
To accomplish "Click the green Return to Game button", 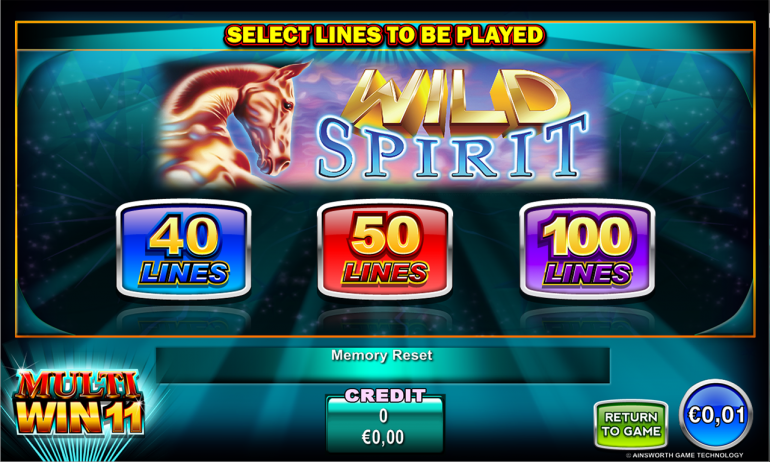I will (x=631, y=424).
